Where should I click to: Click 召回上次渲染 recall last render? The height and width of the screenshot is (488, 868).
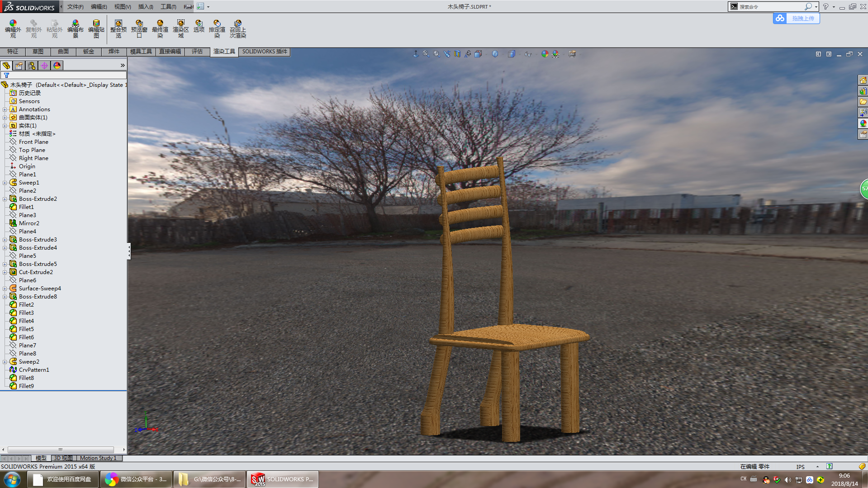click(238, 28)
